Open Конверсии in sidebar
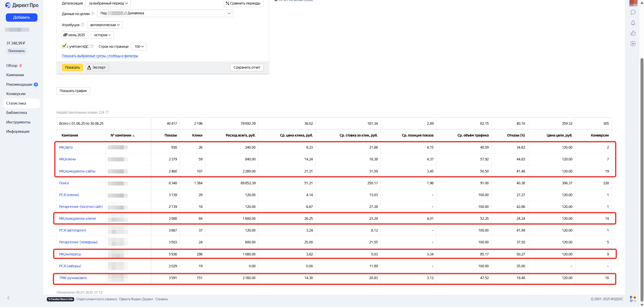 [x=16, y=94]
